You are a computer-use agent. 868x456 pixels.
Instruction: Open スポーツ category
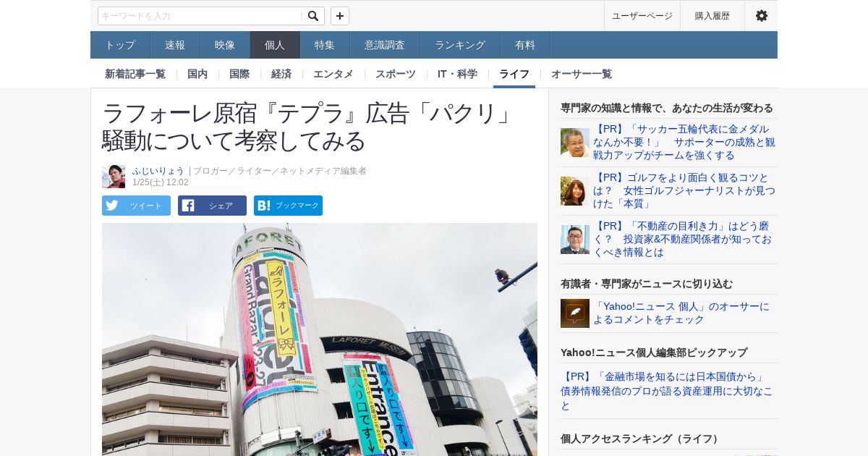tap(396, 74)
